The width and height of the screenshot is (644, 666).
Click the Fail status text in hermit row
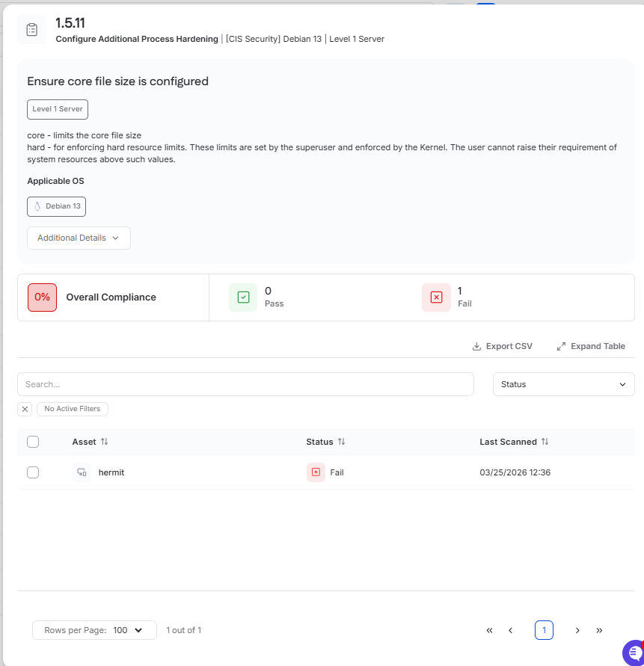click(337, 472)
